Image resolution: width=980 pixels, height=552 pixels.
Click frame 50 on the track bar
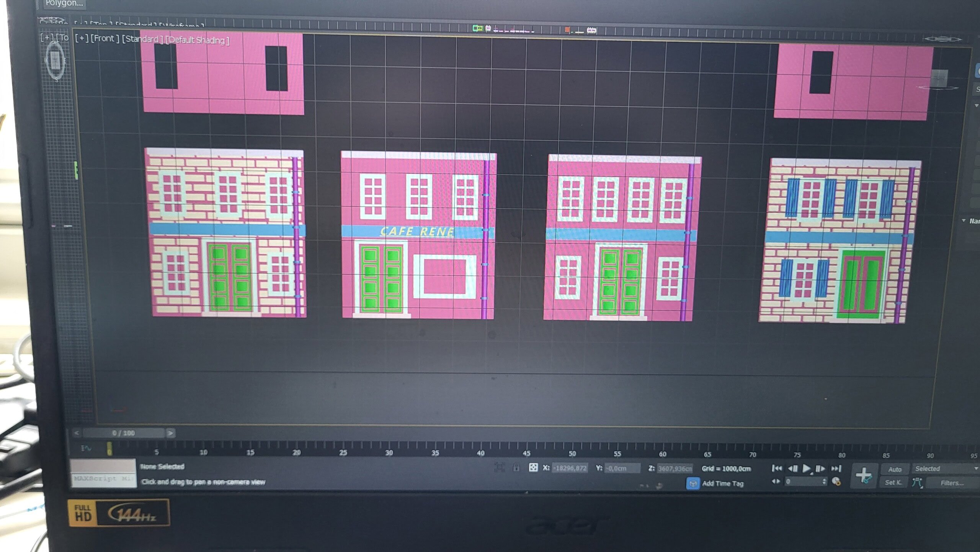coord(572,453)
